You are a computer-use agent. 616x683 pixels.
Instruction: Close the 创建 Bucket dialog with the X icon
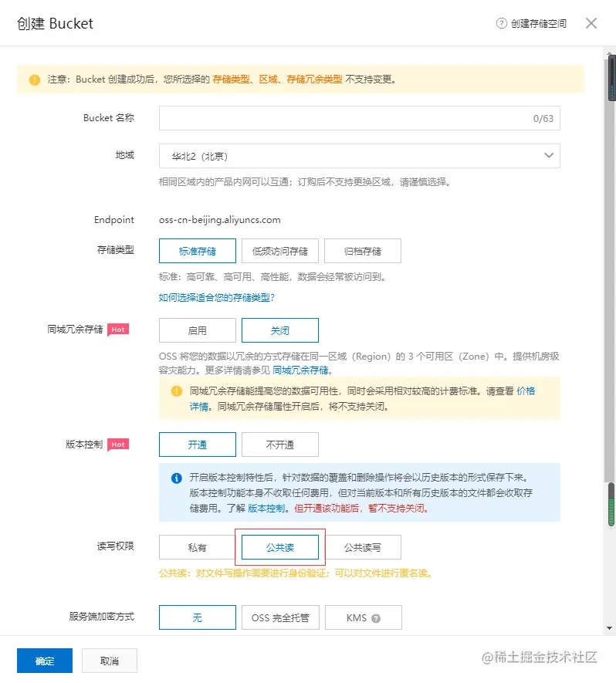pos(591,23)
